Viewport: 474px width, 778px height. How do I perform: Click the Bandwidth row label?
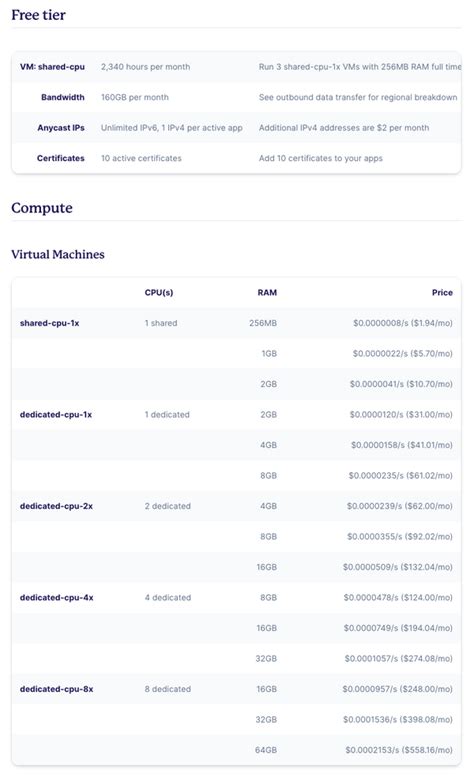63,97
